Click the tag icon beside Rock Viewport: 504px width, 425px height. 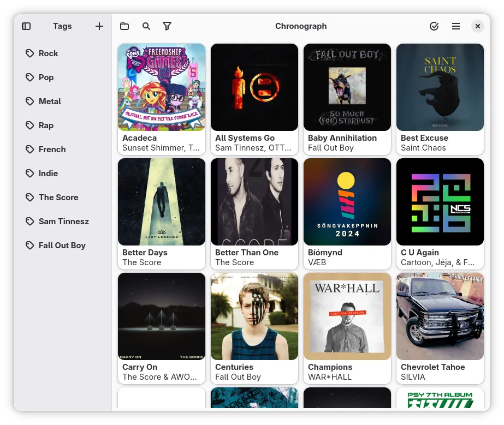pos(29,53)
